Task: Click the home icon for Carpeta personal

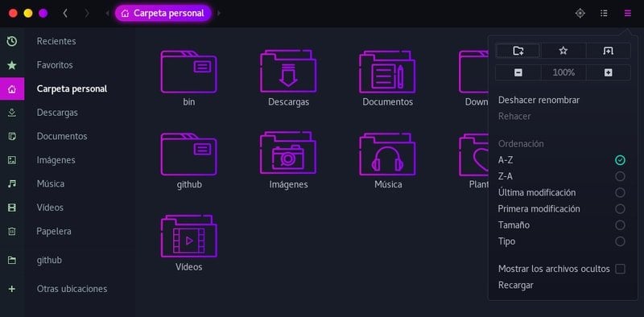Action: (12, 89)
